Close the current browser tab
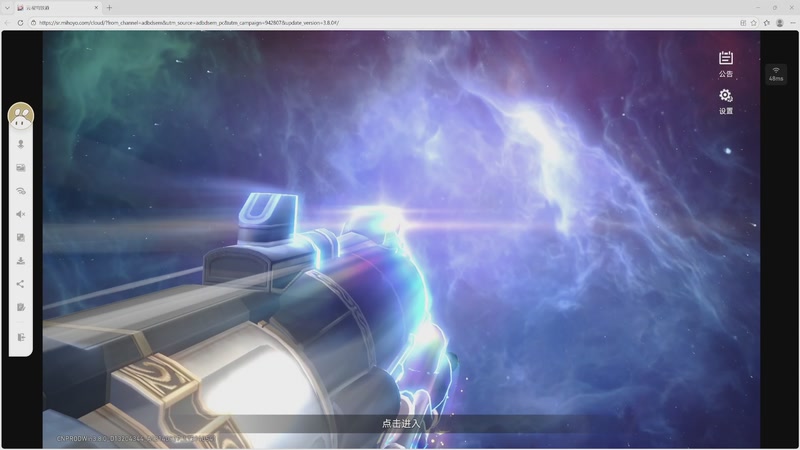The image size is (800, 450). click(96, 8)
